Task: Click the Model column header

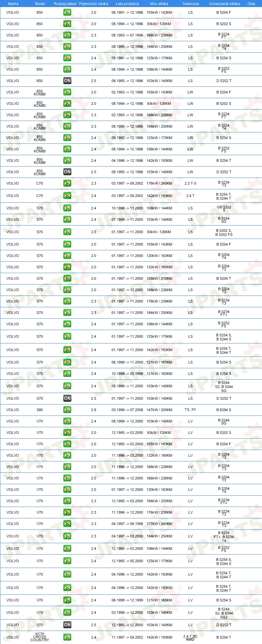Action: (40, 4)
